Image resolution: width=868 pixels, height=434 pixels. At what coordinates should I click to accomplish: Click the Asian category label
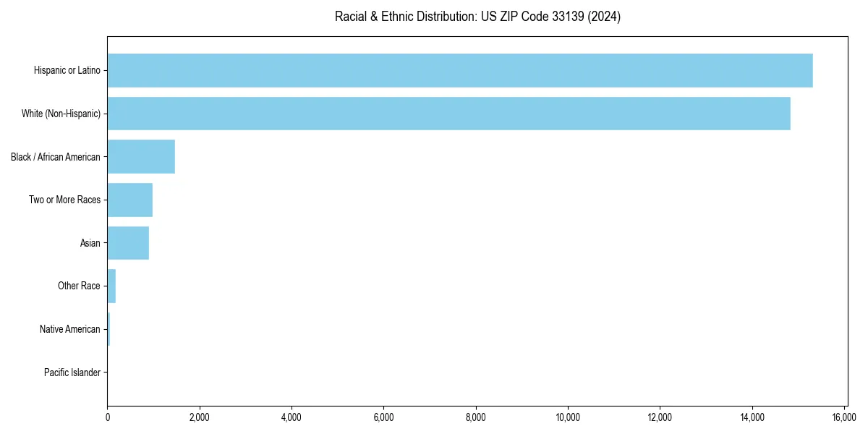point(91,243)
